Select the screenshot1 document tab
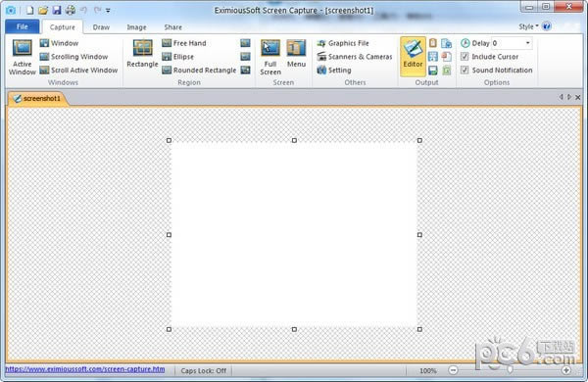The image size is (588, 382). (37, 99)
